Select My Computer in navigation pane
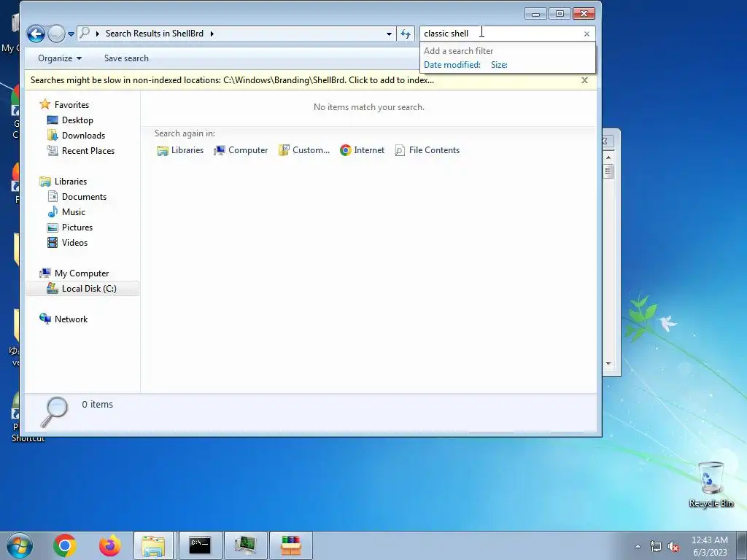This screenshot has height=560, width=747. (x=82, y=273)
